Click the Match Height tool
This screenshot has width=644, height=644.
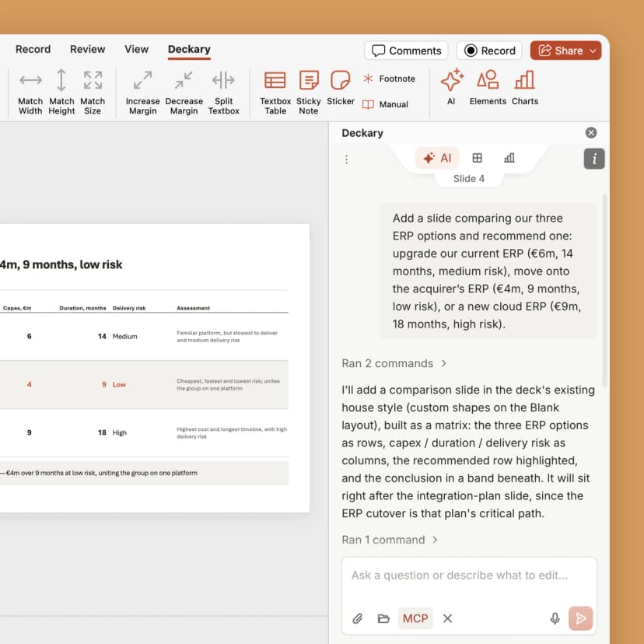[61, 93]
